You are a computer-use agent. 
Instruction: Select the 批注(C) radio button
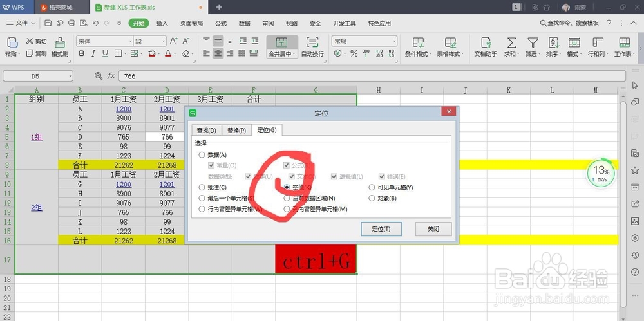201,187
